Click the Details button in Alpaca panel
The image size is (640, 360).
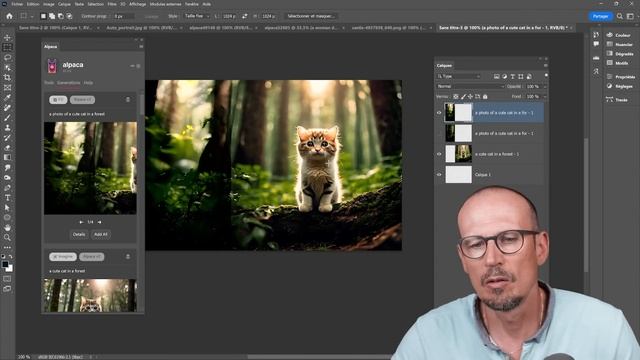click(79, 234)
